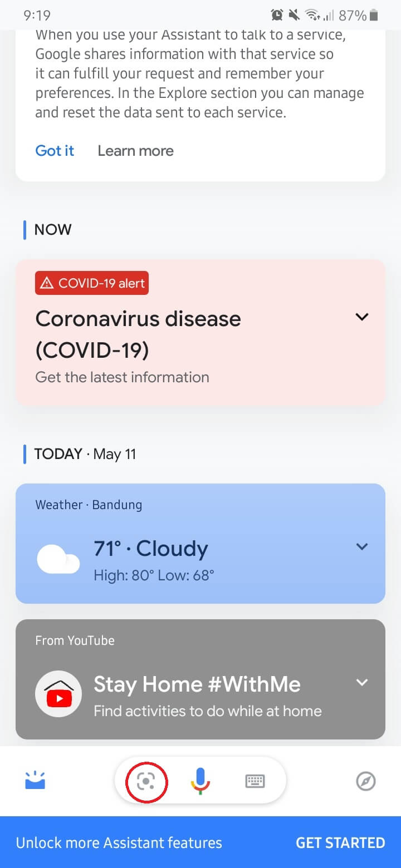The image size is (401, 868).
Task: Open the Learn more link
Action: point(135,151)
